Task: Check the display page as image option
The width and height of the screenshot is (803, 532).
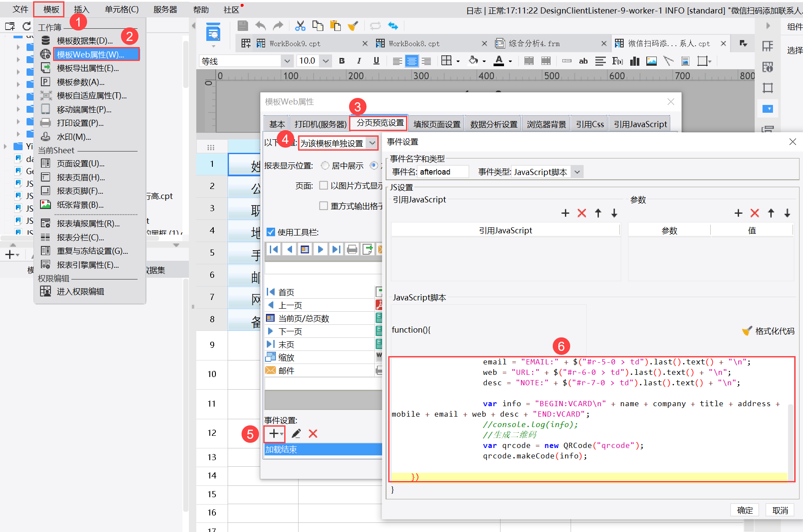Action: [323, 185]
